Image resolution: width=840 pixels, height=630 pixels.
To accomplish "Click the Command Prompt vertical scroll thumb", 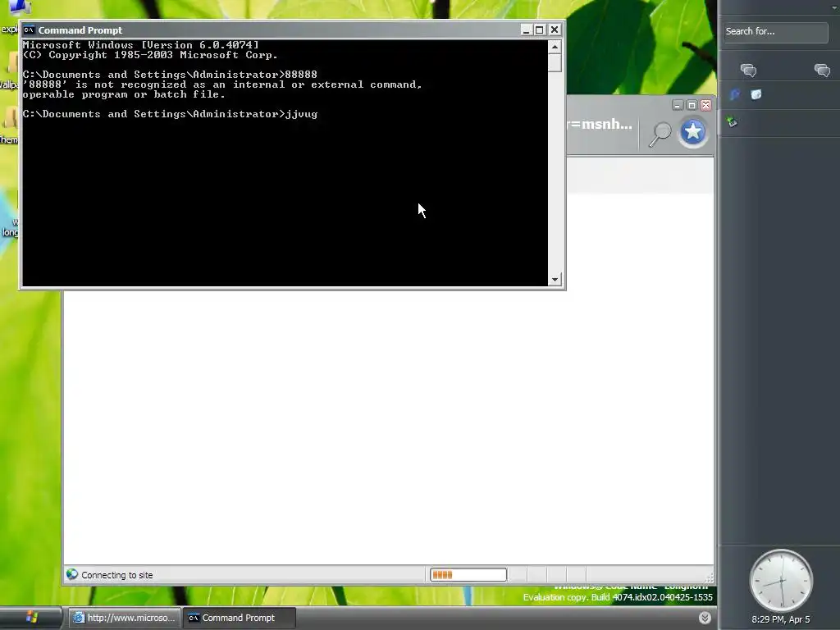I will (555, 62).
